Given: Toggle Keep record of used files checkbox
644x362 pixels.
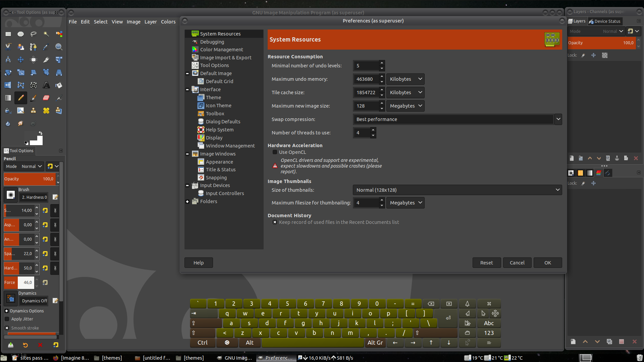Looking at the screenshot, I should click(275, 222).
